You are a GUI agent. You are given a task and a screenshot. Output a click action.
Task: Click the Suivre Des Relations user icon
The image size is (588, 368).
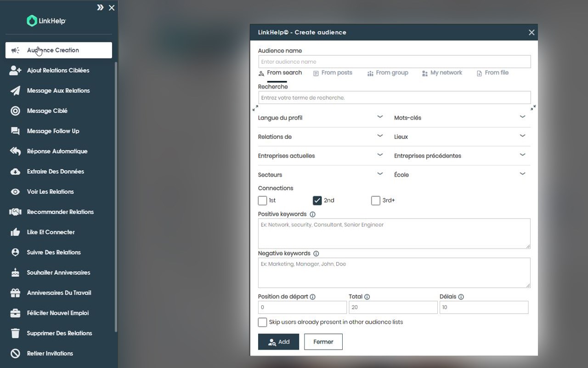point(16,253)
